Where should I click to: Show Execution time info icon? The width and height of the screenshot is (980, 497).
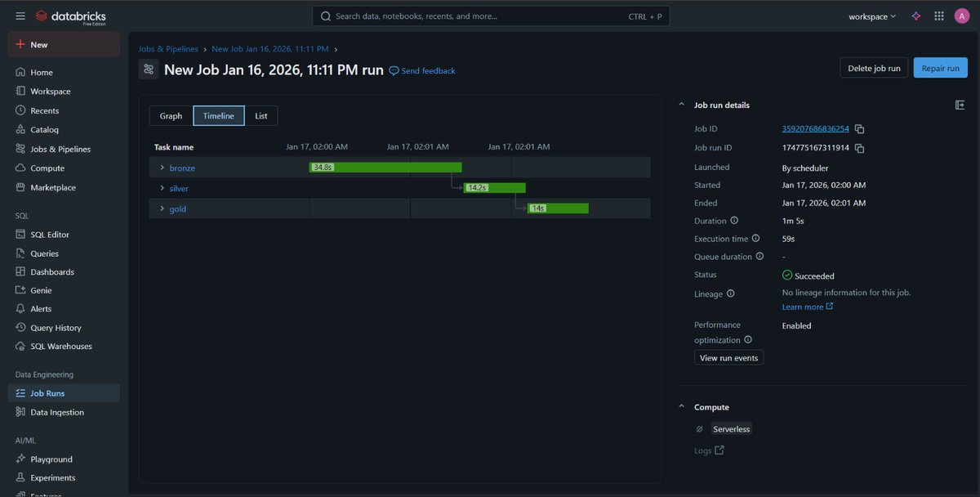[x=755, y=239]
